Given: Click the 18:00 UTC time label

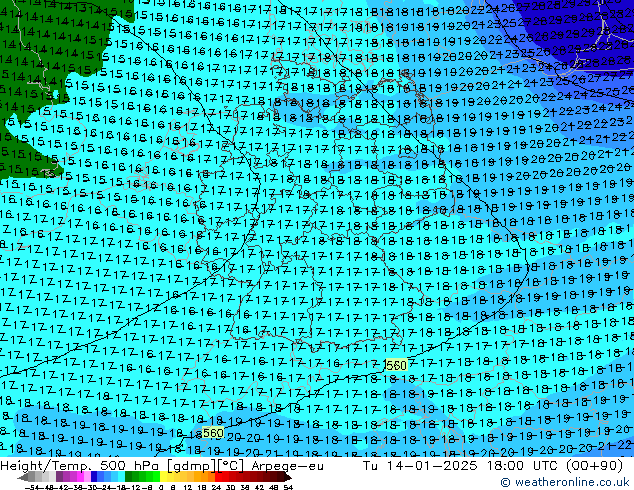Looking at the screenshot, I should pos(524,466).
